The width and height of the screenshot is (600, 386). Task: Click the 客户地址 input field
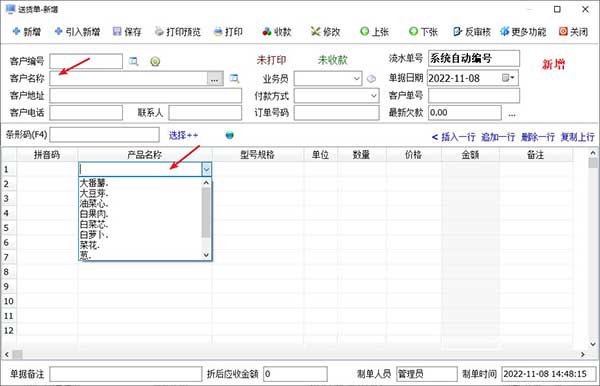tap(146, 96)
